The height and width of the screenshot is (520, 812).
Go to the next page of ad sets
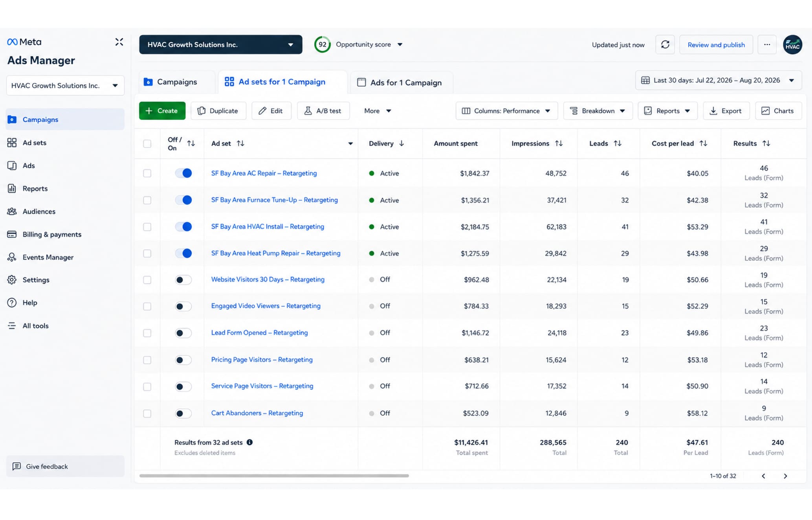coord(785,476)
